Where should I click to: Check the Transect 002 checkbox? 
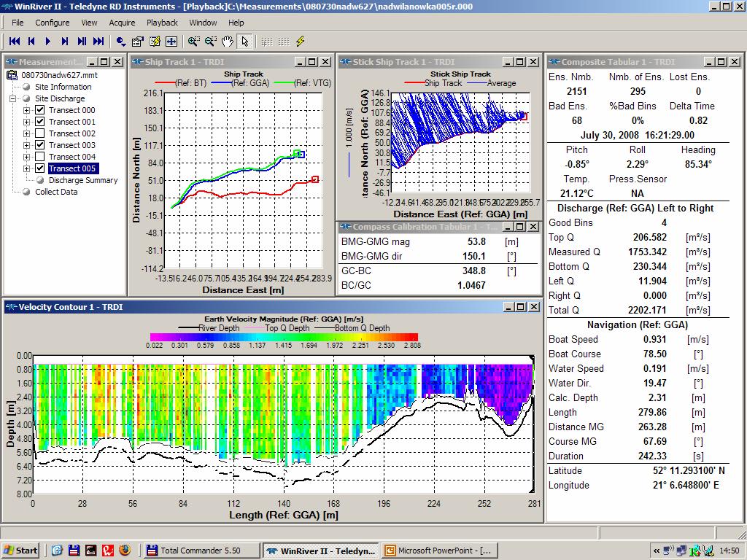pos(40,133)
